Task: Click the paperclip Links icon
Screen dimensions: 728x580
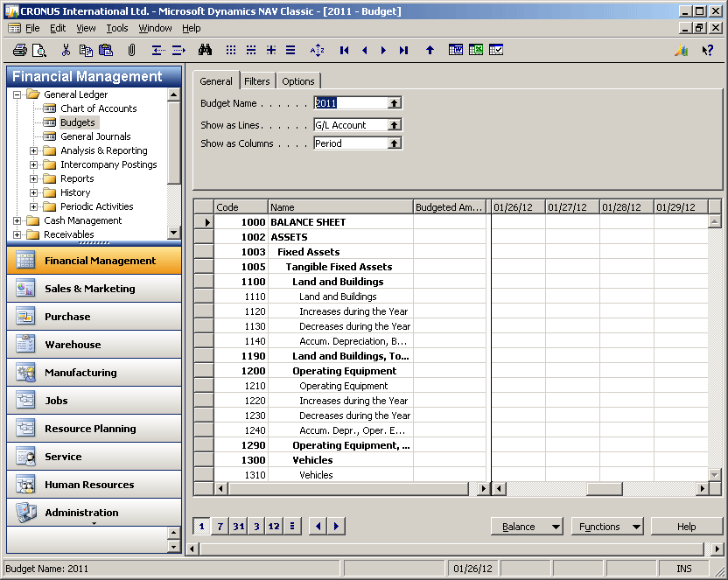Action: pos(132,50)
